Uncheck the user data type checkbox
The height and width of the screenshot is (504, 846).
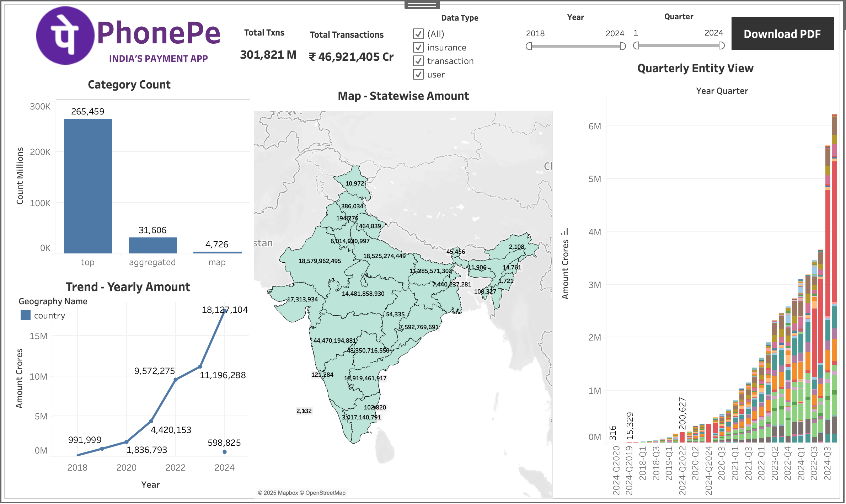(x=418, y=74)
